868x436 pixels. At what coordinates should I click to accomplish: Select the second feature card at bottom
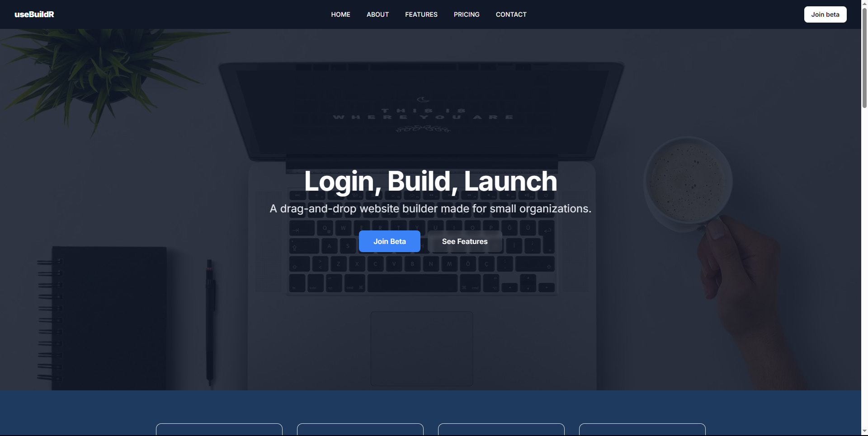click(x=360, y=430)
